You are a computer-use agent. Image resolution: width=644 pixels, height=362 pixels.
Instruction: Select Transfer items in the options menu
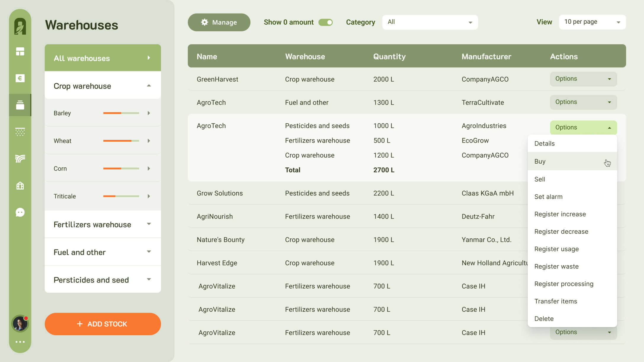pyautogui.click(x=556, y=301)
